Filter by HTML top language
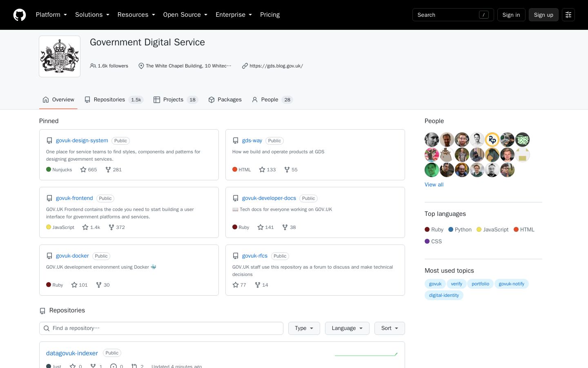The width and height of the screenshot is (588, 368). tap(524, 230)
